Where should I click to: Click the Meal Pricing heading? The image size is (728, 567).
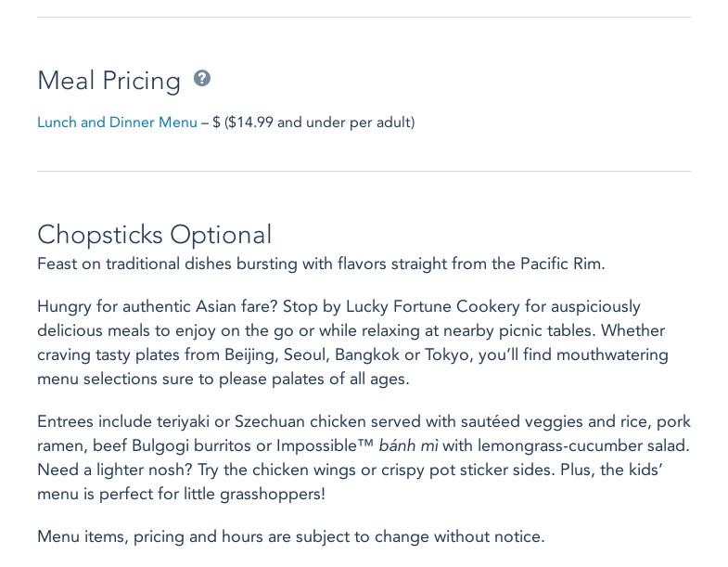(x=109, y=81)
